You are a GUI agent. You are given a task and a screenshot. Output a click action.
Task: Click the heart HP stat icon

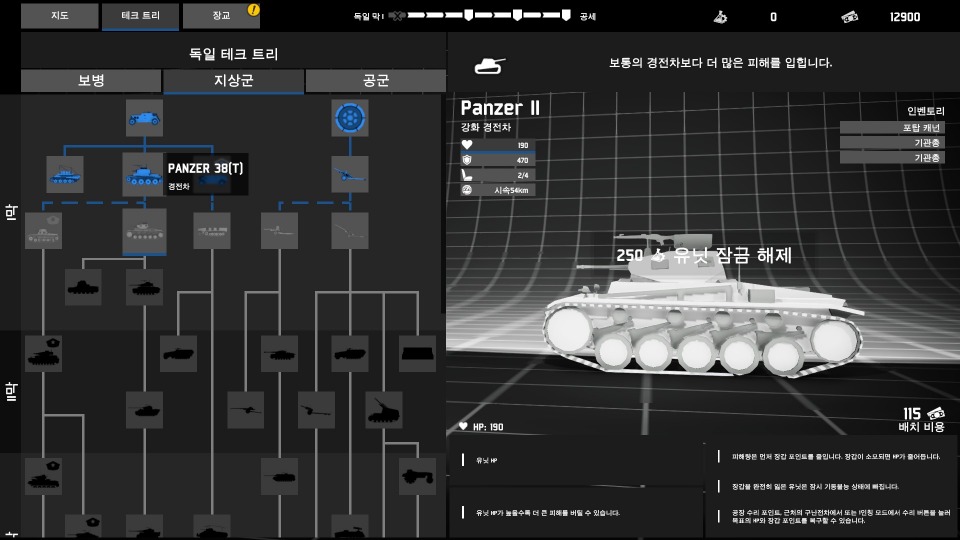[467, 145]
